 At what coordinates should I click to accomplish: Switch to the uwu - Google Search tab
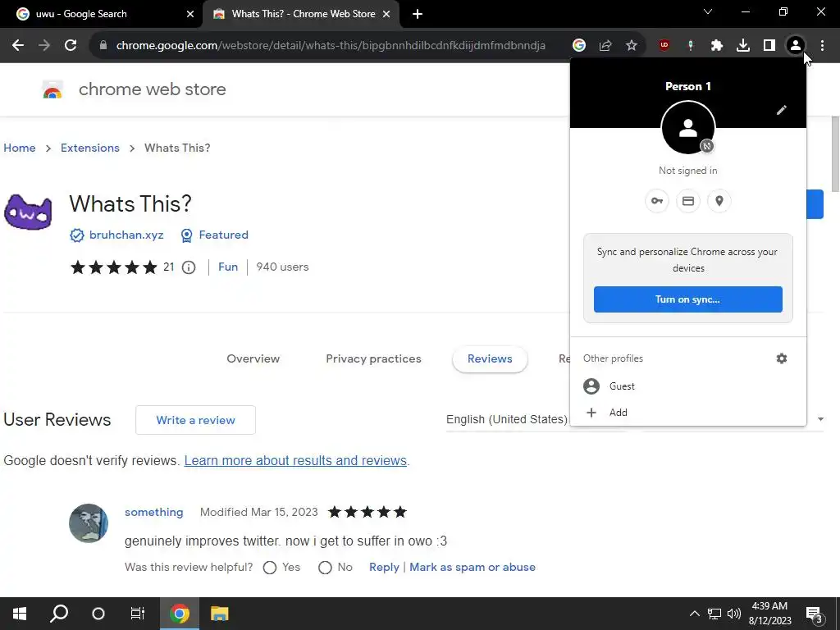(101, 14)
